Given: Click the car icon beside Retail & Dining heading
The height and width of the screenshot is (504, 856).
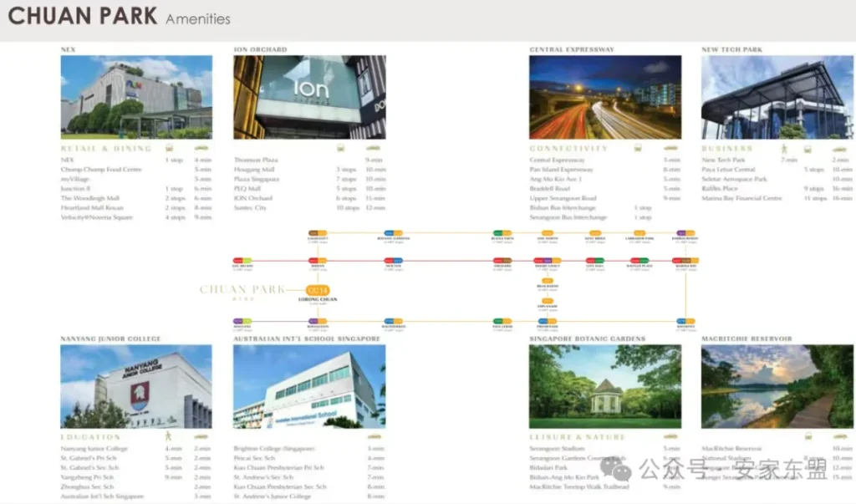Looking at the screenshot, I should coord(201,148).
